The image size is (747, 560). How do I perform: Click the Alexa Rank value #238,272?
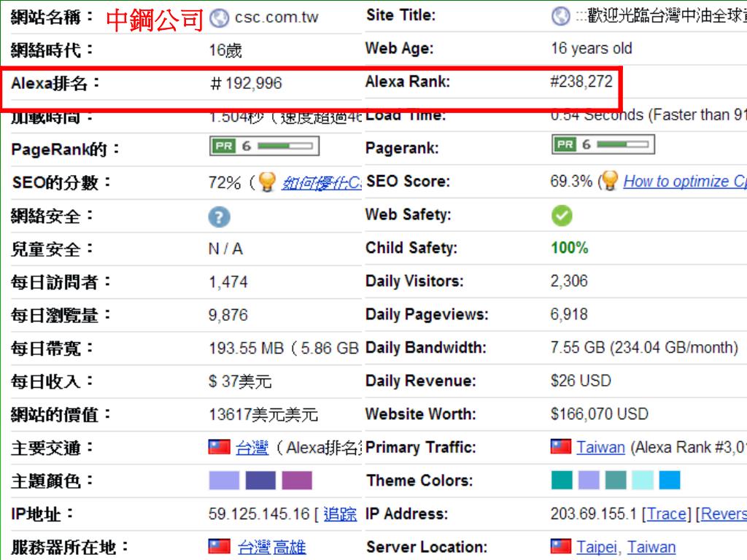point(581,82)
